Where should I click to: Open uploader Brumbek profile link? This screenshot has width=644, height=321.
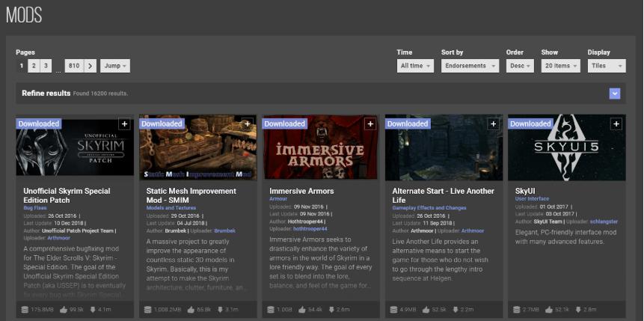tap(224, 231)
